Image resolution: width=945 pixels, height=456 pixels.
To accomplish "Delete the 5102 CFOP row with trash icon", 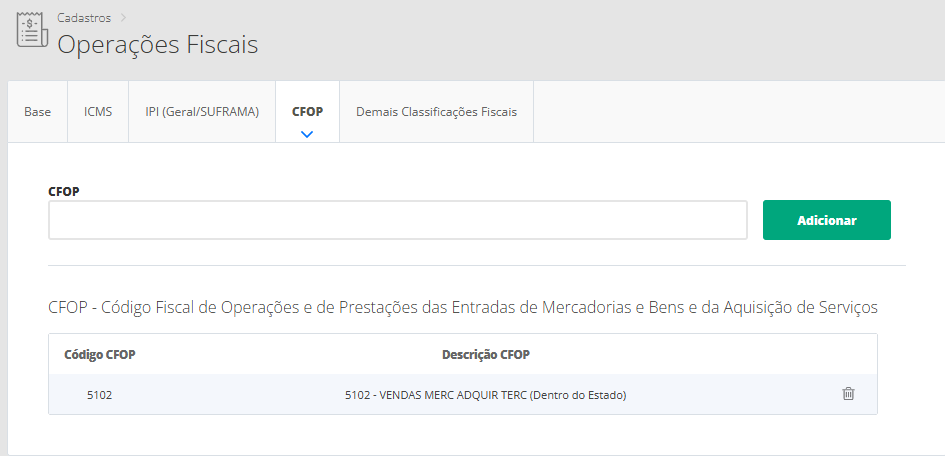I will click(x=848, y=394).
